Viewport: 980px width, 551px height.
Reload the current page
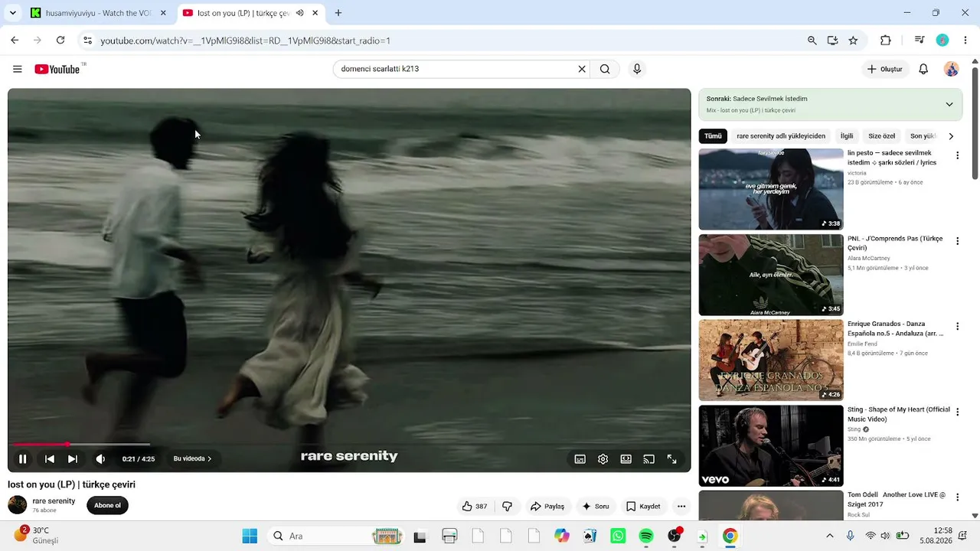(60, 41)
